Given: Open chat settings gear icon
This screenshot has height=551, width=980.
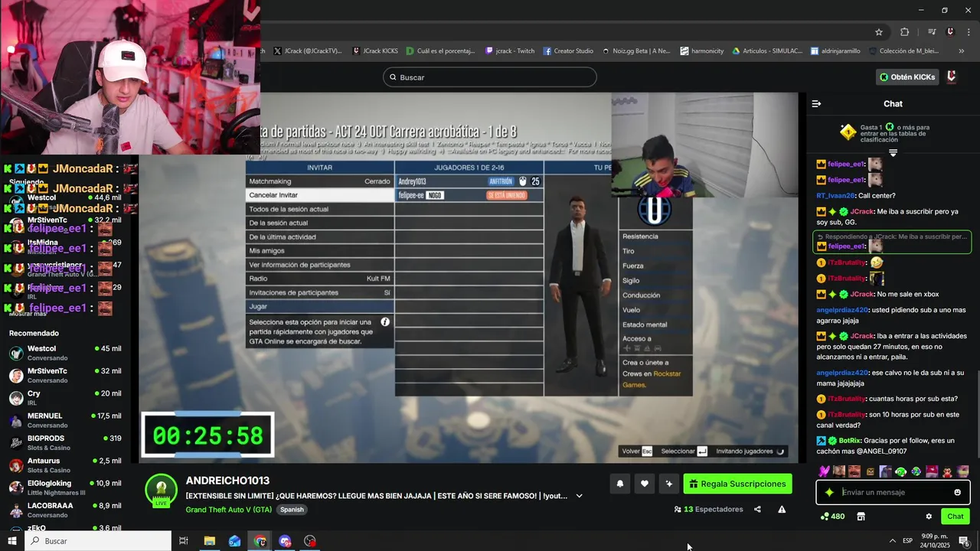Looking at the screenshot, I should [929, 517].
